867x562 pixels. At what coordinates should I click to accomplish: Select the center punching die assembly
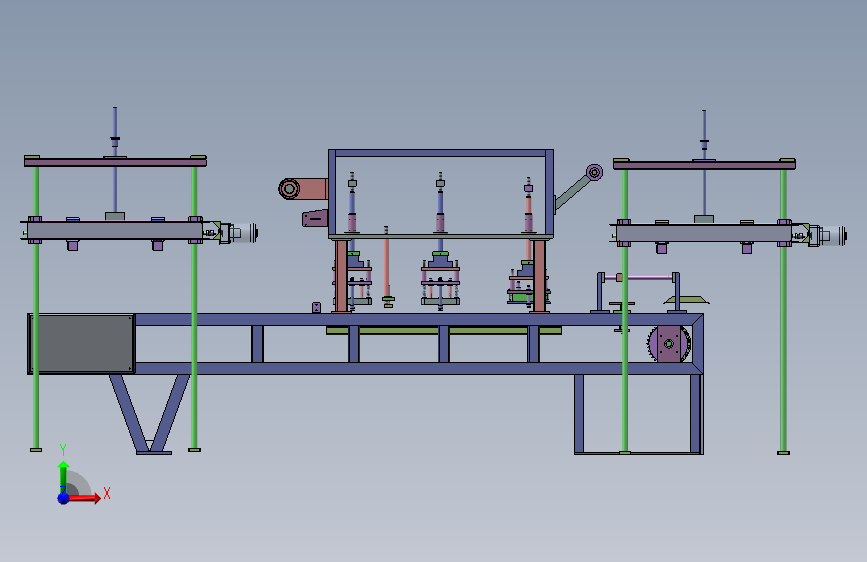440,279
